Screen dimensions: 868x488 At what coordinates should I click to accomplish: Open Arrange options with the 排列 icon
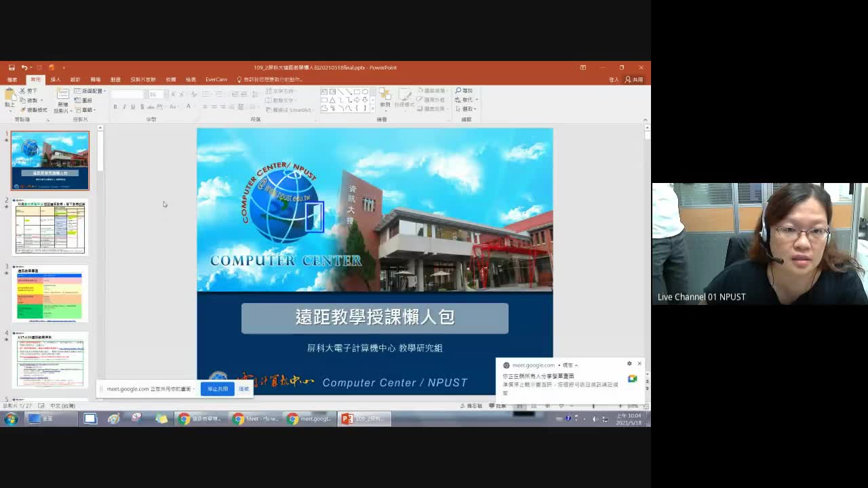point(384,98)
